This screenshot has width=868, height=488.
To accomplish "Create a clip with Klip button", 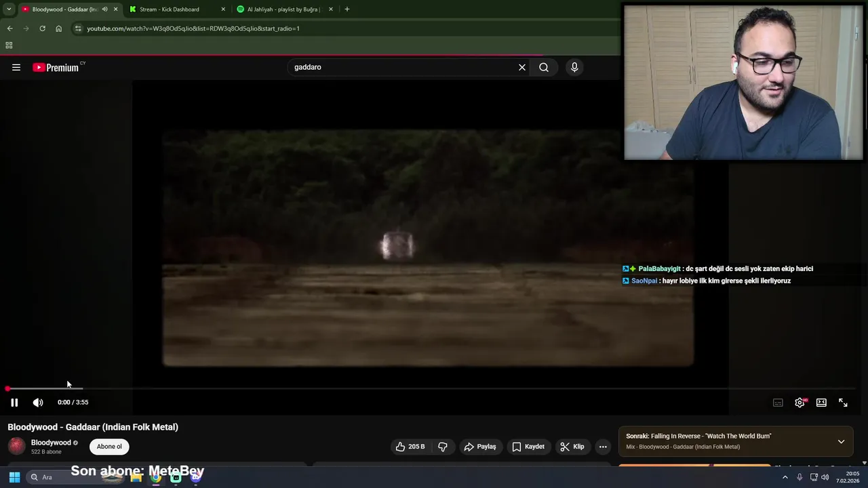I will click(572, 447).
